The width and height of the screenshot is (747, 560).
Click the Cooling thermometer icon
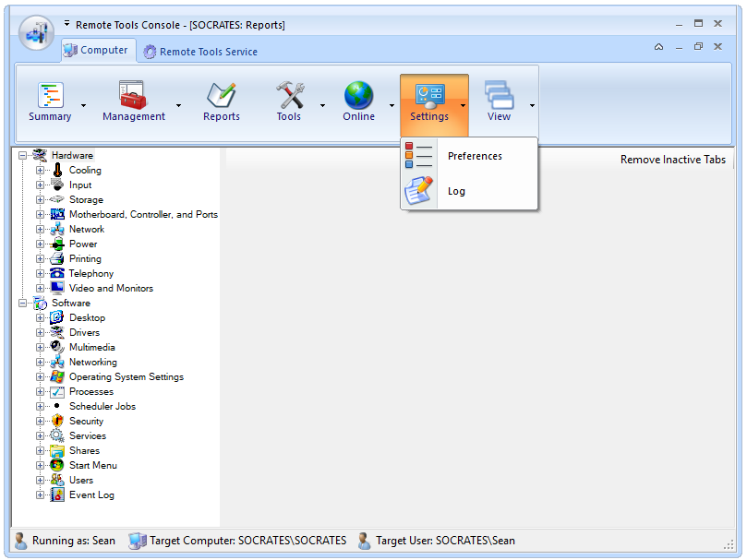pyautogui.click(x=57, y=170)
